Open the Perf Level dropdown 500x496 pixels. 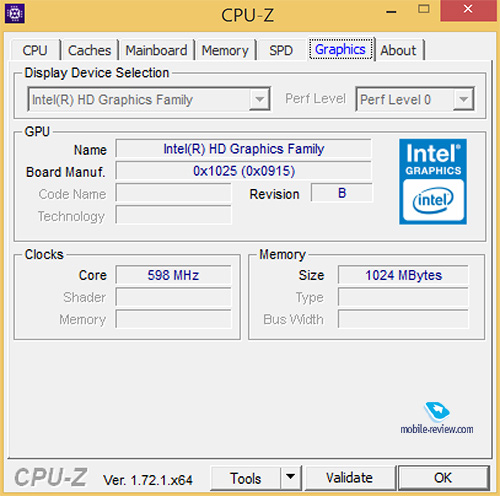pyautogui.click(x=415, y=99)
